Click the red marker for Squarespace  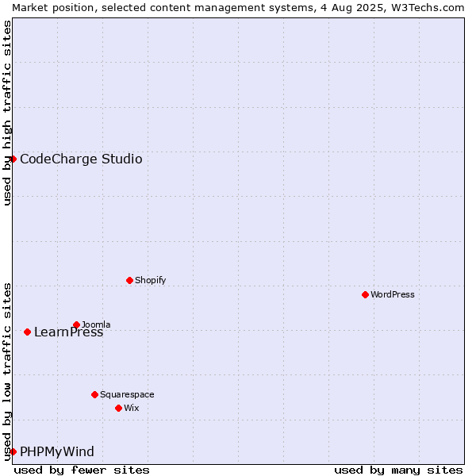(94, 394)
